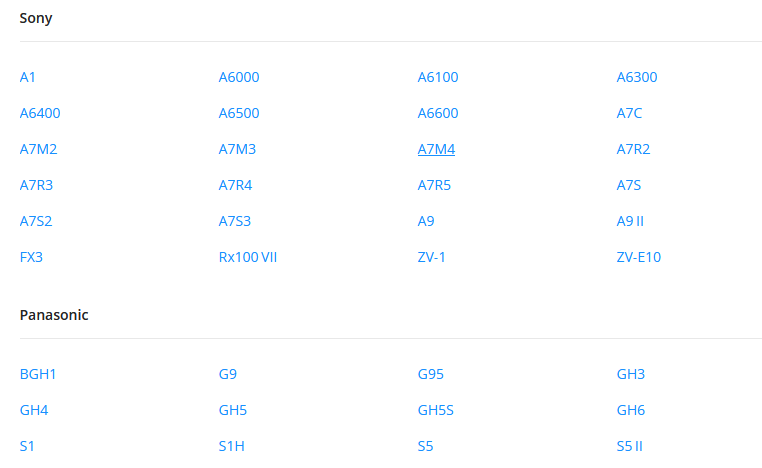Select the GH3 camera link

tap(631, 374)
